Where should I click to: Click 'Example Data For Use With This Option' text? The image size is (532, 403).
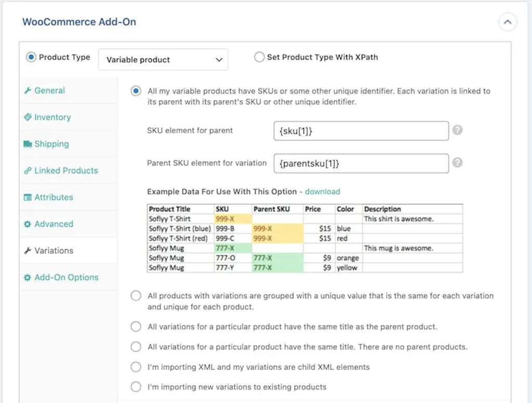point(222,191)
